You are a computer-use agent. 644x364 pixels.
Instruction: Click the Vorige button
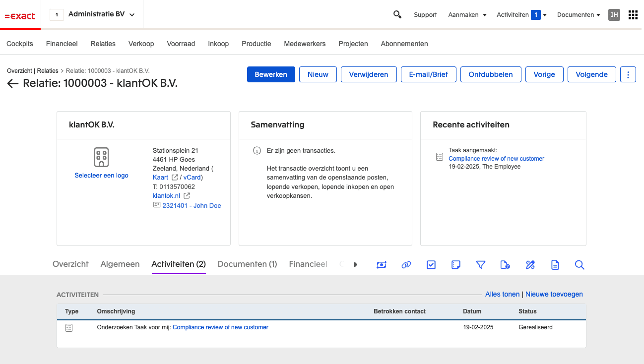544,74
